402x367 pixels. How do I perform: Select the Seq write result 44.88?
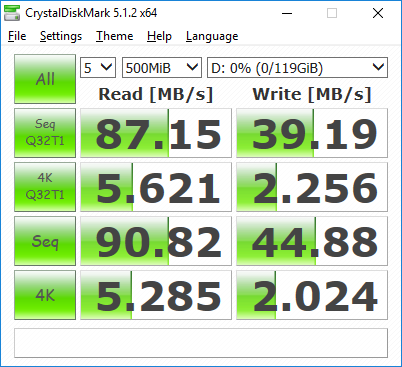click(x=312, y=241)
